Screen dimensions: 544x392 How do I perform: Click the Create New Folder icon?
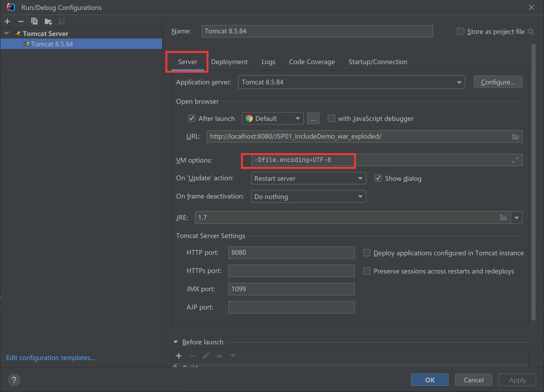pyautogui.click(x=48, y=21)
